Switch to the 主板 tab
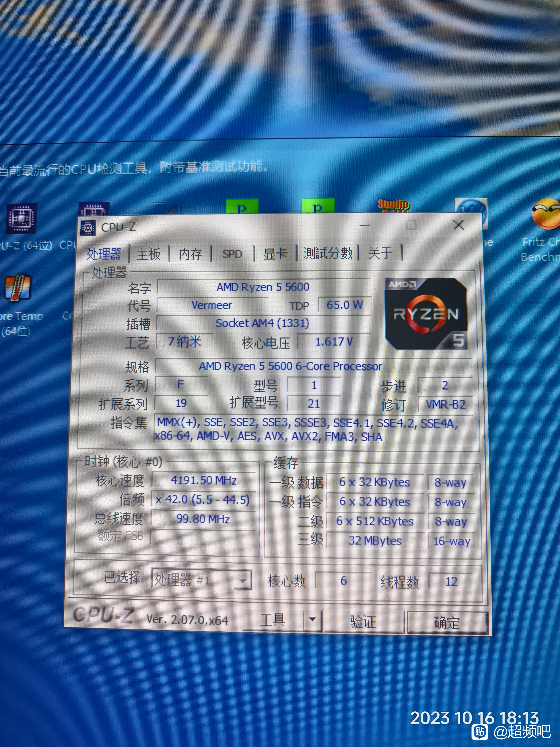Screen dimensions: 560x747 tap(149, 254)
